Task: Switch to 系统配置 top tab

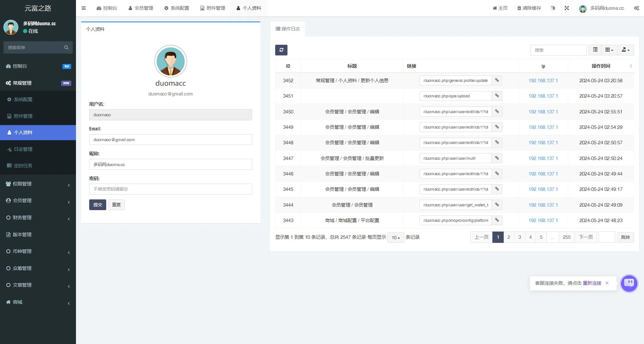Action: tap(177, 8)
